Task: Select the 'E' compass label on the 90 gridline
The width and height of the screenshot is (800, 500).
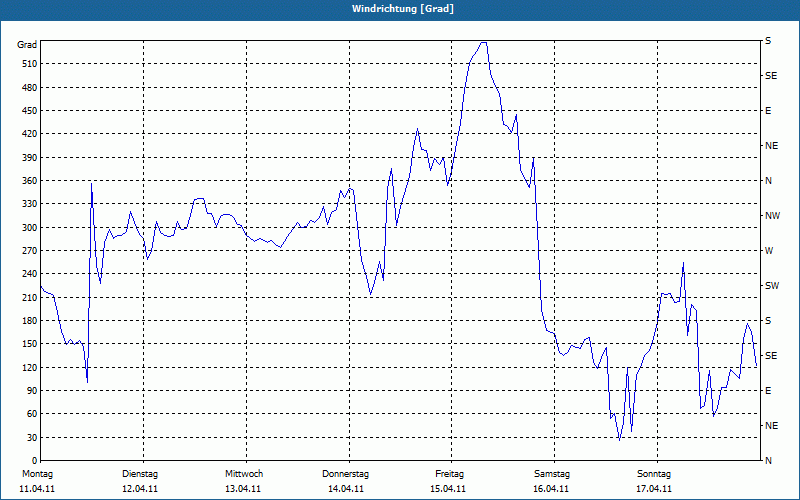Action: click(x=768, y=391)
